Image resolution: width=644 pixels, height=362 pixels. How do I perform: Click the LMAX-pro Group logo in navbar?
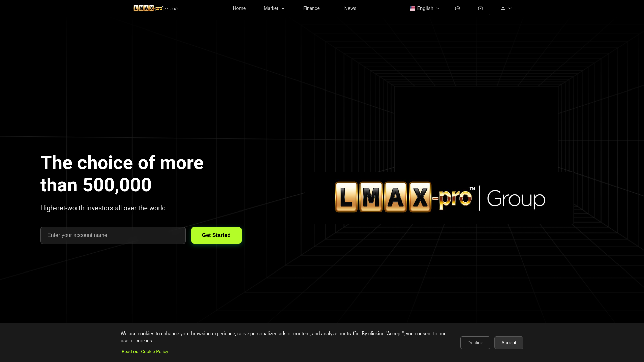pyautogui.click(x=156, y=8)
